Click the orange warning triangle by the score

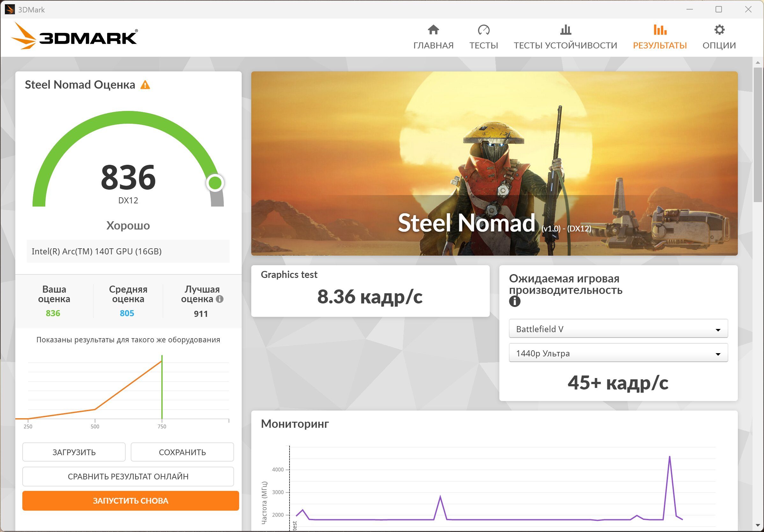[145, 85]
